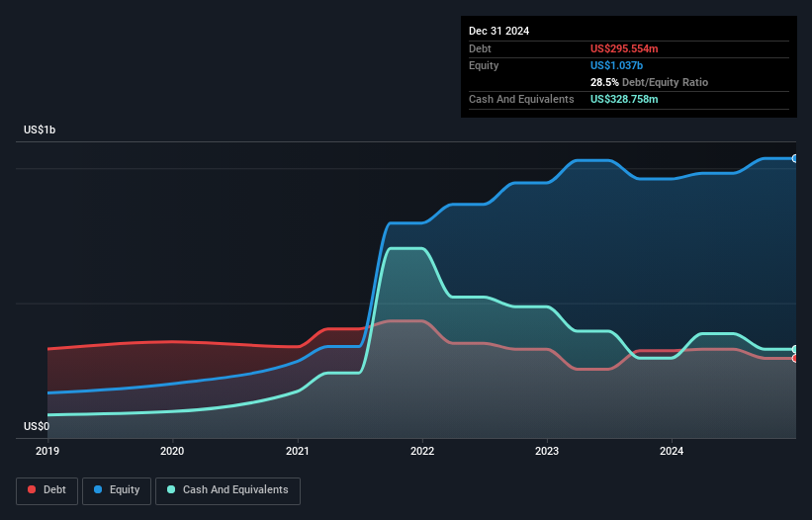Image resolution: width=812 pixels, height=520 pixels.
Task: Click the Dec 31 2024 tooltip date
Action: (x=498, y=31)
